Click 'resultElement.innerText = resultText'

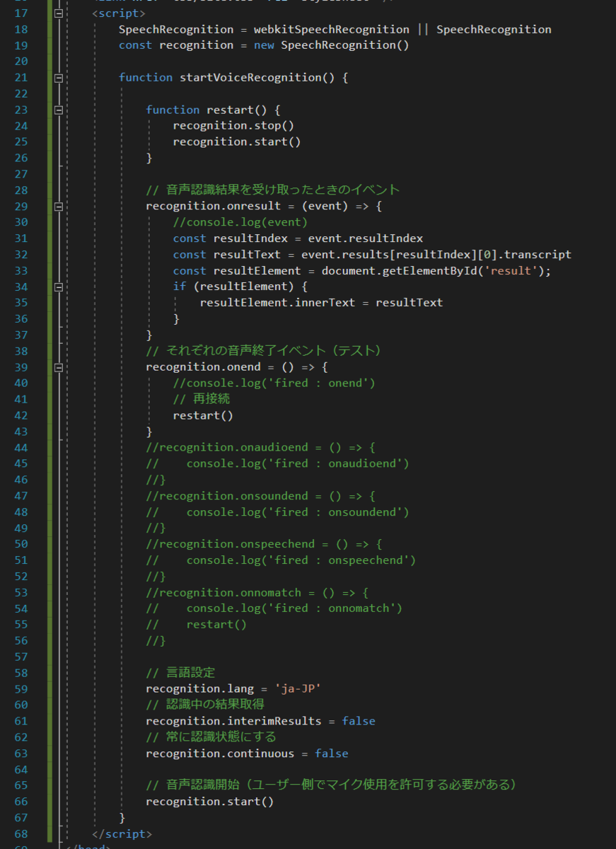click(321, 303)
